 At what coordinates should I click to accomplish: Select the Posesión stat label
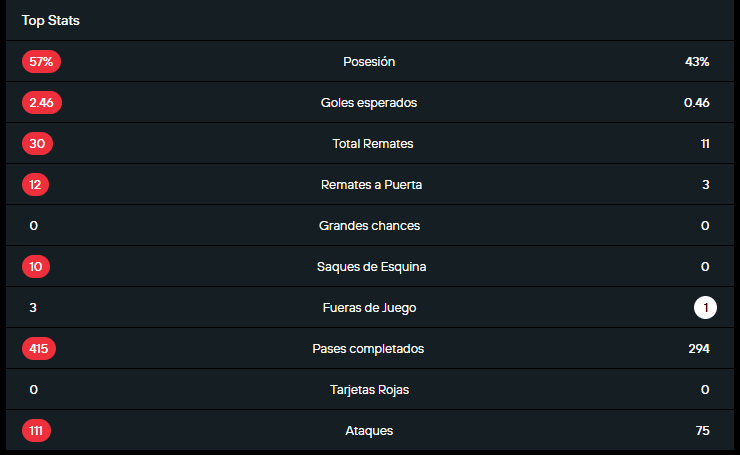pos(369,62)
